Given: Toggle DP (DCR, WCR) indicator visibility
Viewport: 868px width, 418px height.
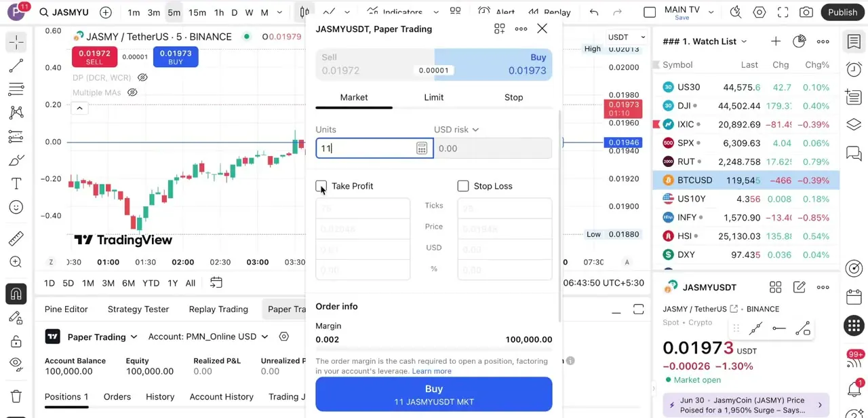Looking at the screenshot, I should tap(142, 77).
